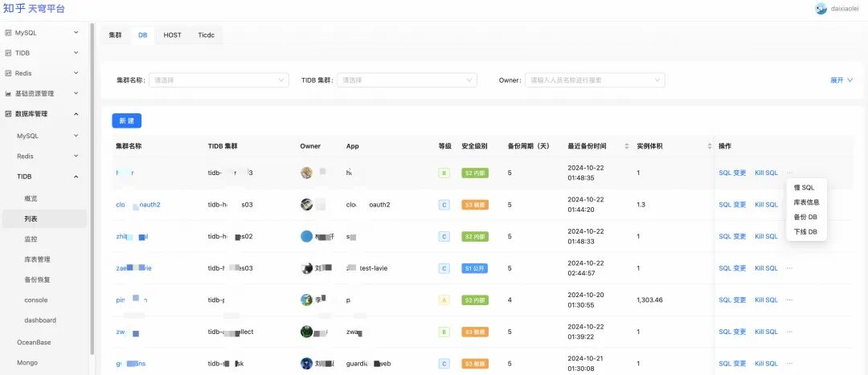Switch to the Ticdc tab
The image size is (868, 375).
(206, 35)
